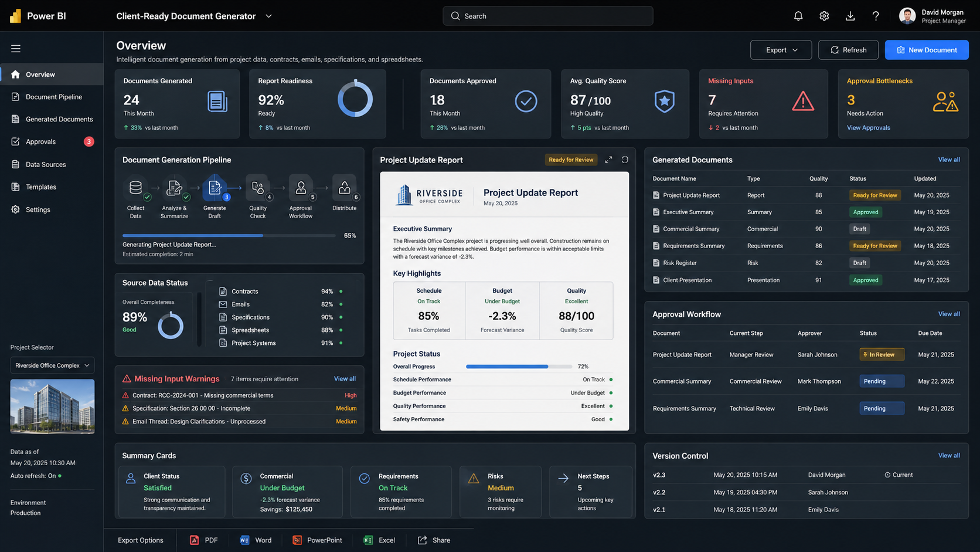Open Data Sources in the sidebar
Screen dimensions: 980x552
coord(52,164)
